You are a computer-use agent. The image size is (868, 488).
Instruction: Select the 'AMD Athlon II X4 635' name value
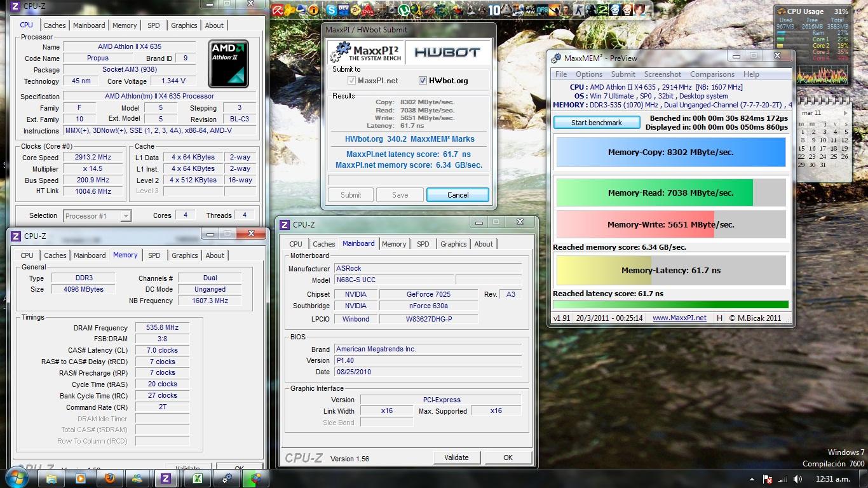(x=130, y=47)
